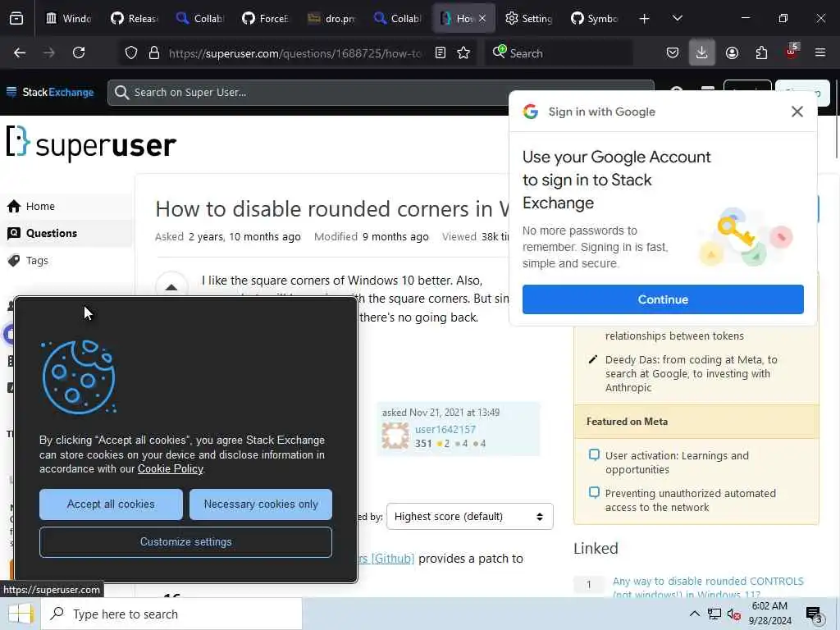Open Preventing unauthorized automated access link
The width and height of the screenshot is (840, 630).
(x=691, y=500)
